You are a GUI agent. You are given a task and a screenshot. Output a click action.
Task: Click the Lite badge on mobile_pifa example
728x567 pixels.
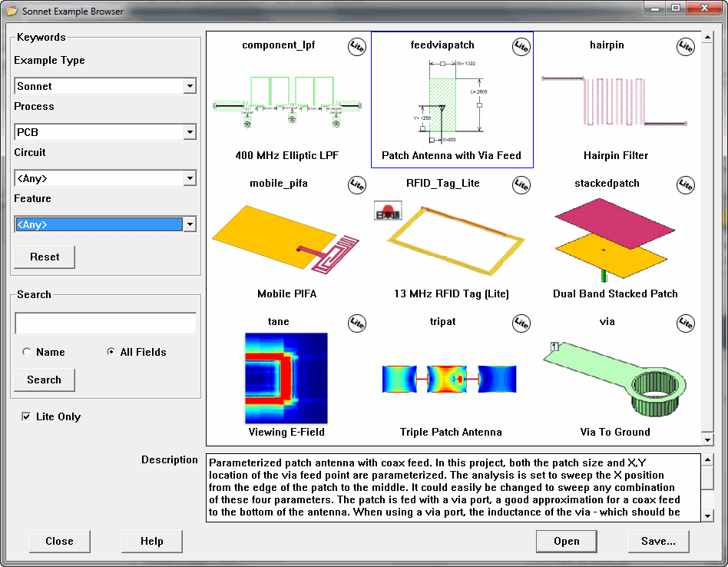[x=356, y=184]
